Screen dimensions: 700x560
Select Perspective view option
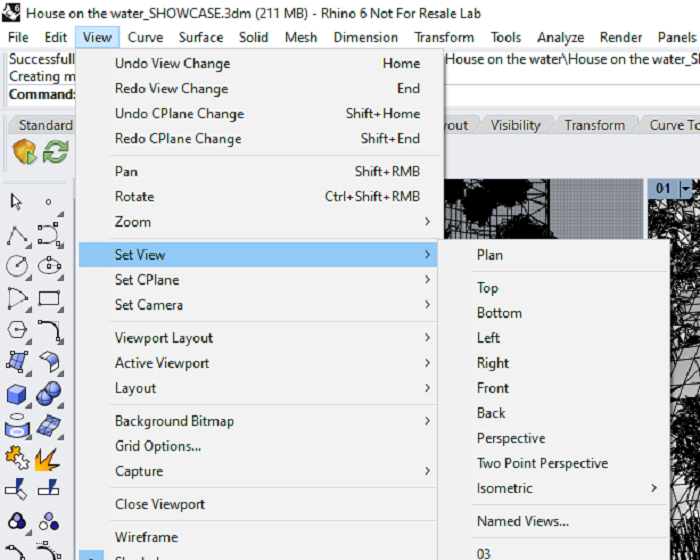tap(511, 438)
